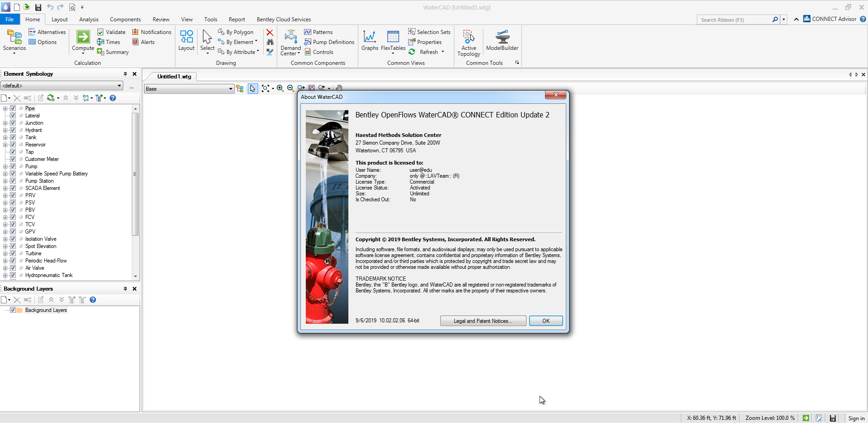Open the Times browser

click(108, 42)
